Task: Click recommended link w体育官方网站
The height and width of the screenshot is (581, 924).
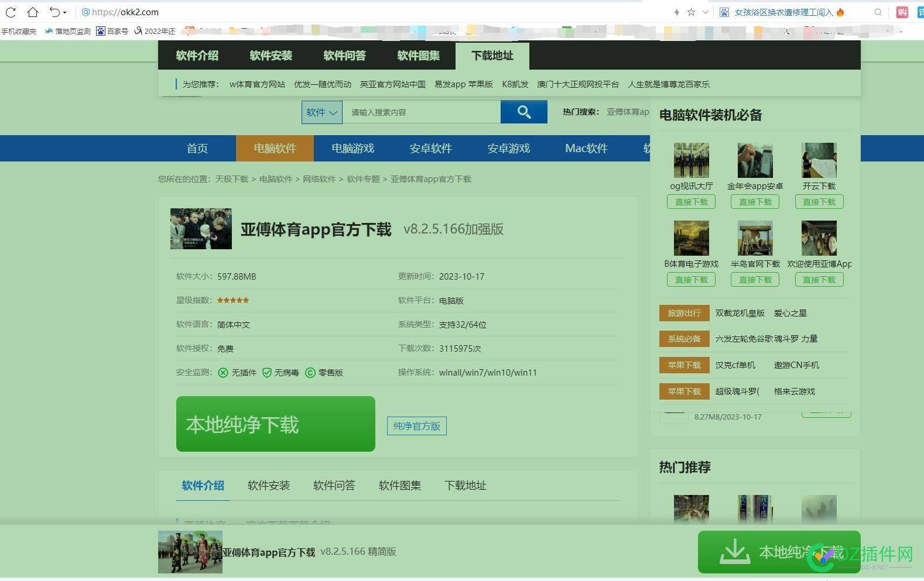Action: (x=257, y=84)
